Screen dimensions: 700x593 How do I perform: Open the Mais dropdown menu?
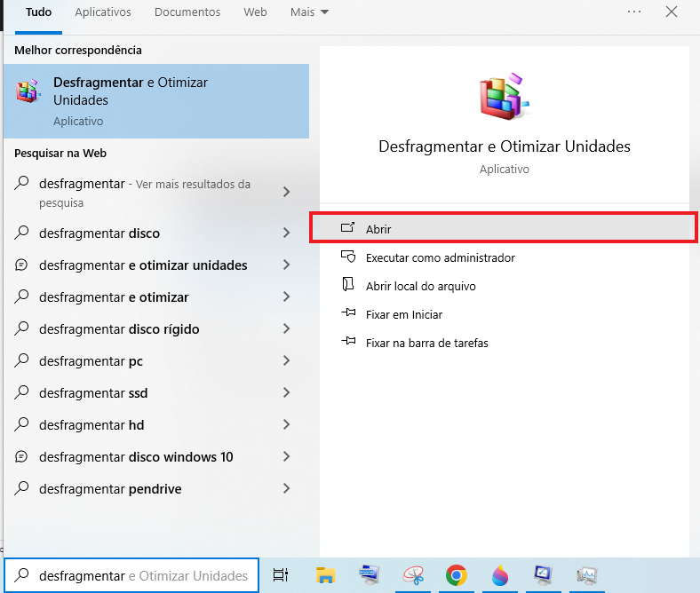309,12
